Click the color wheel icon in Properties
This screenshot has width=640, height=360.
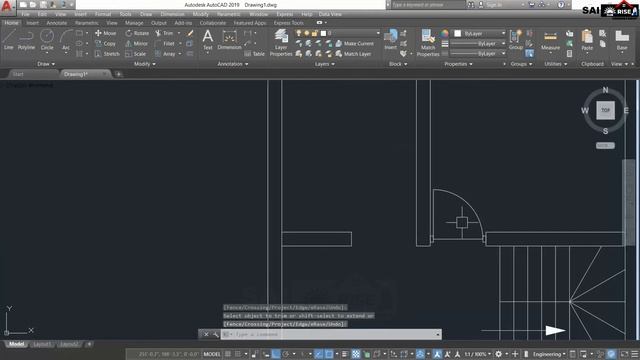click(444, 33)
